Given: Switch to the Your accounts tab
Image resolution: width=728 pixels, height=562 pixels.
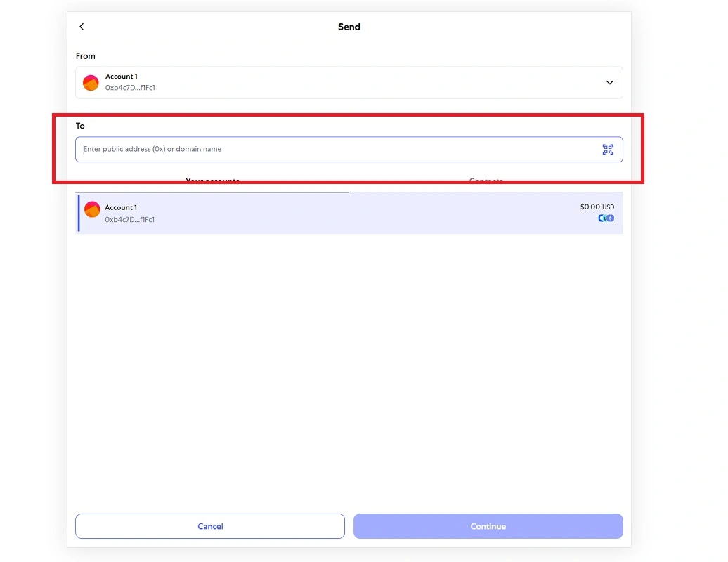Looking at the screenshot, I should (x=212, y=181).
